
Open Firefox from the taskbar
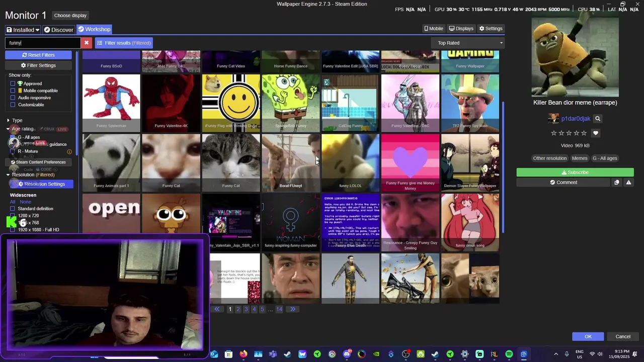244,354
